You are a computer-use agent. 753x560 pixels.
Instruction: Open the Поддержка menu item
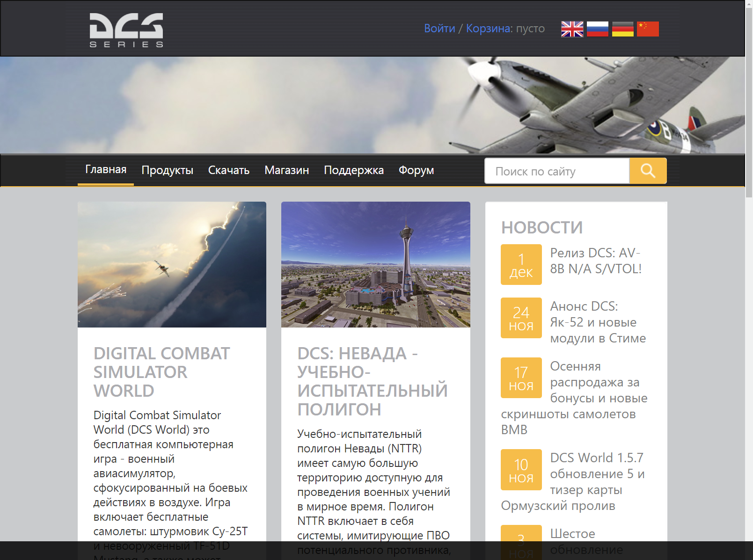tap(354, 170)
